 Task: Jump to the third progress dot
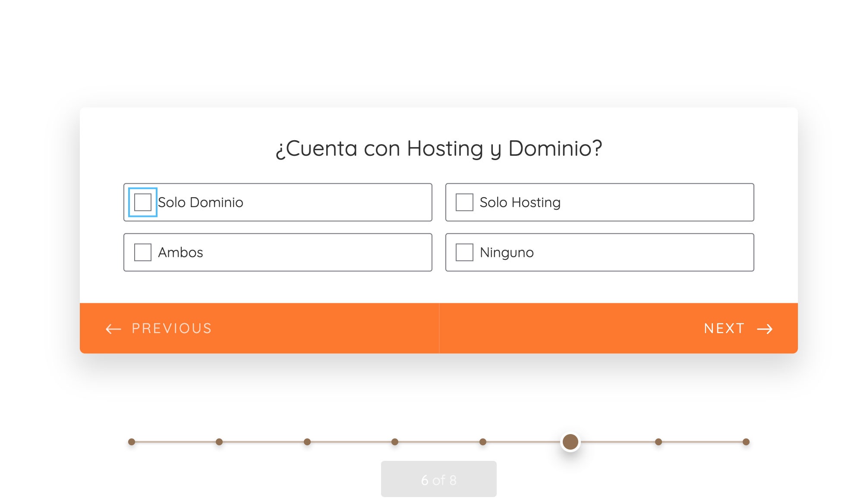click(x=307, y=442)
